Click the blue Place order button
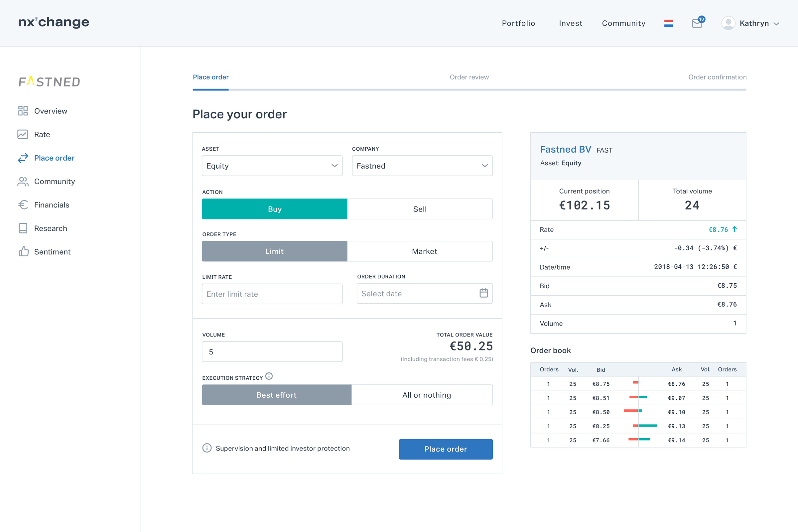 tap(446, 449)
